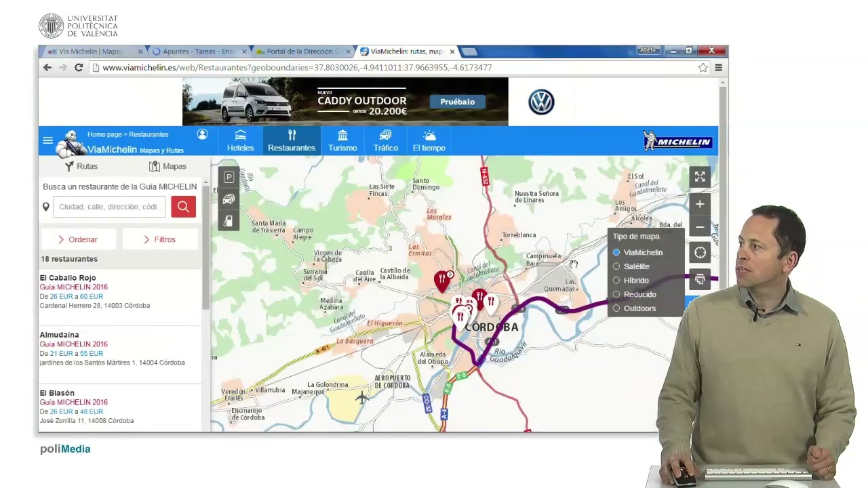
Task: Bookmark this page with star icon
Action: 703,67
